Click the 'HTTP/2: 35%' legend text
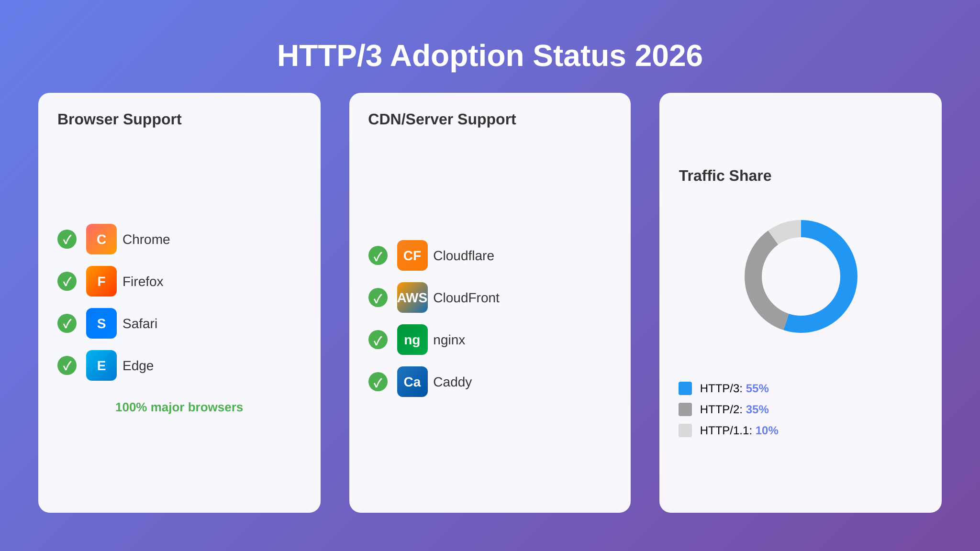 click(734, 409)
